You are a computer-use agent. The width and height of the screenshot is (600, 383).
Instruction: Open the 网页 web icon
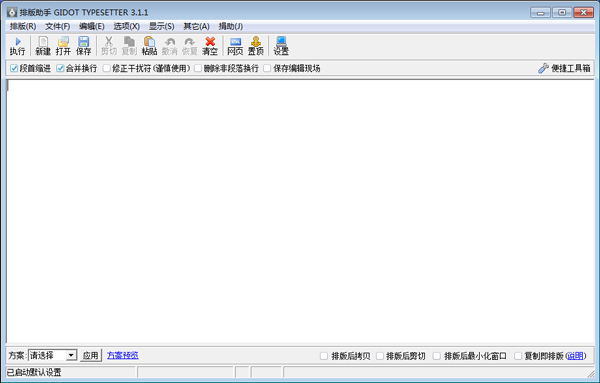(235, 46)
